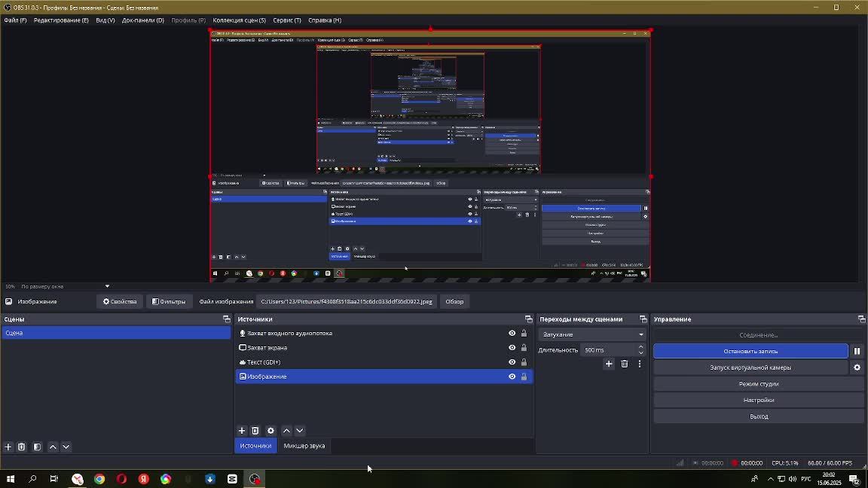Image resolution: width=868 pixels, height=488 pixels.
Task: Toggle lock on Текст (GDI+) source
Action: pos(524,361)
